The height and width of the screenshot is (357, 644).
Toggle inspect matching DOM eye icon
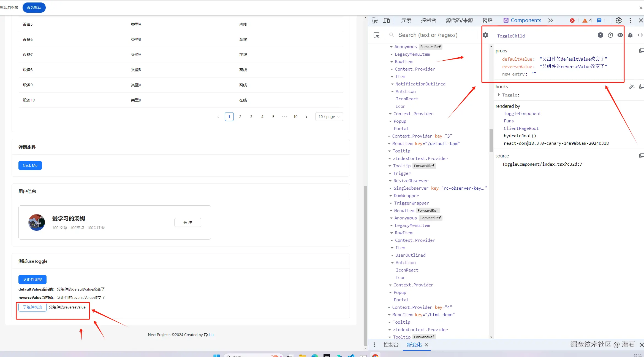[620, 35]
